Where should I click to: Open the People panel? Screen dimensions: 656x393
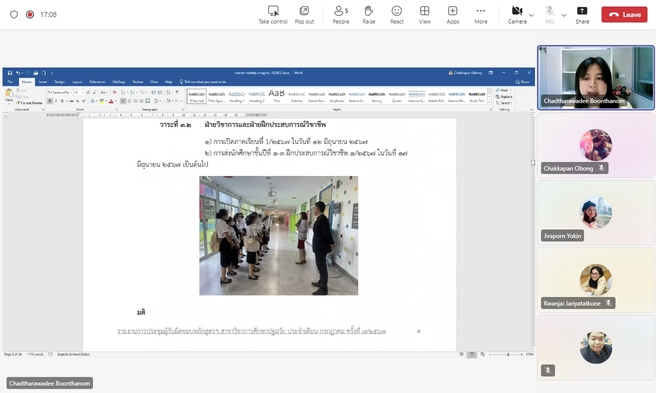341,15
